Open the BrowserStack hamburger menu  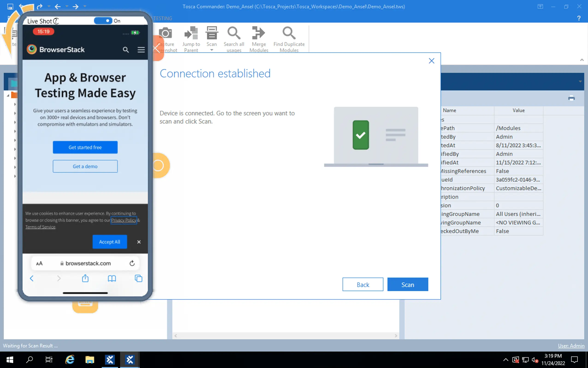[x=141, y=50]
